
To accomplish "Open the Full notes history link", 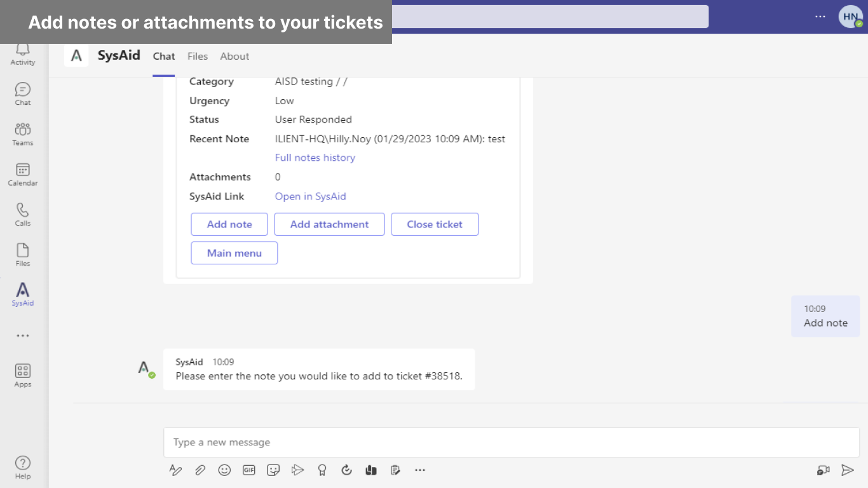I will coord(315,158).
